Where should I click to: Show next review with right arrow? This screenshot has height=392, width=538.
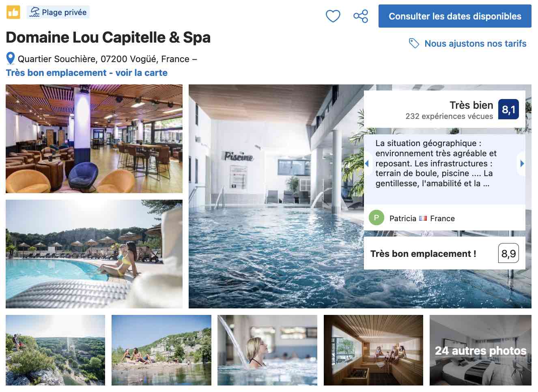click(522, 164)
